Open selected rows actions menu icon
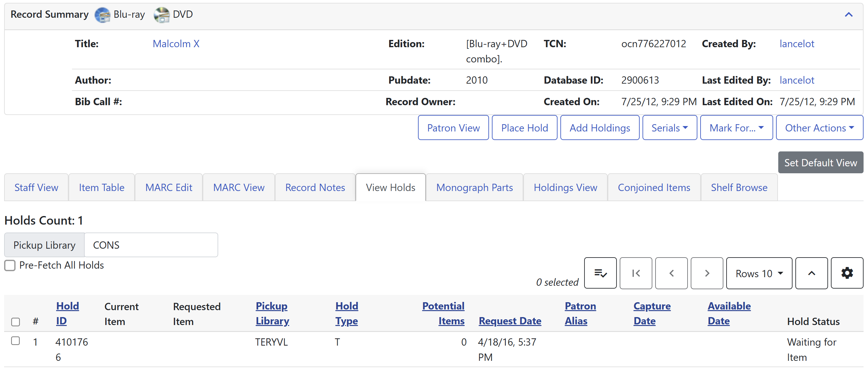This screenshot has height=370, width=868. point(600,273)
